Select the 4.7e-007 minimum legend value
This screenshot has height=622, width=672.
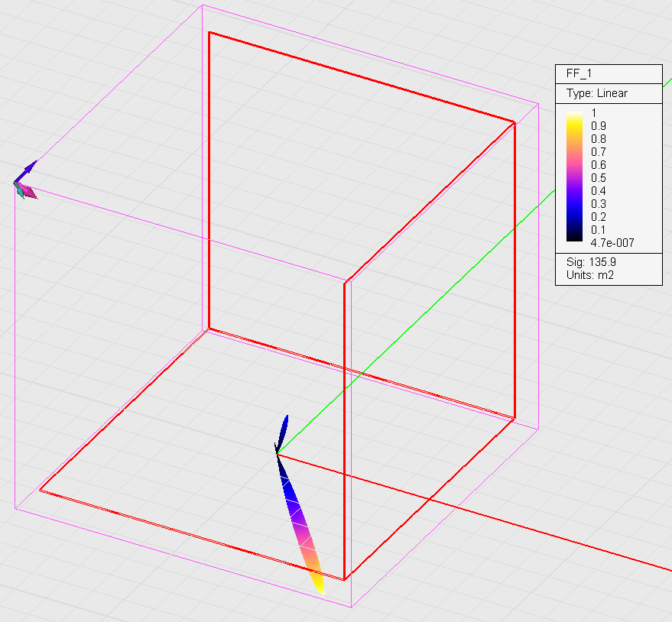[612, 243]
